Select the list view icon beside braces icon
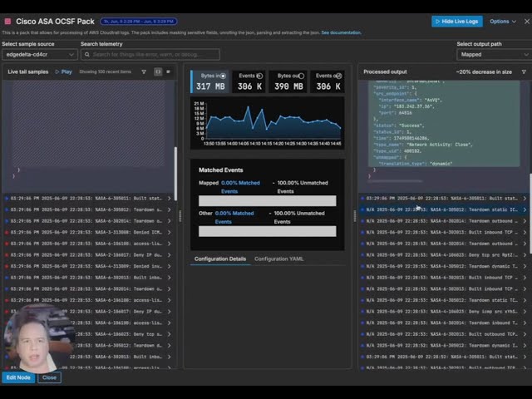Image resolution: width=532 pixels, height=399 pixels. [x=168, y=72]
